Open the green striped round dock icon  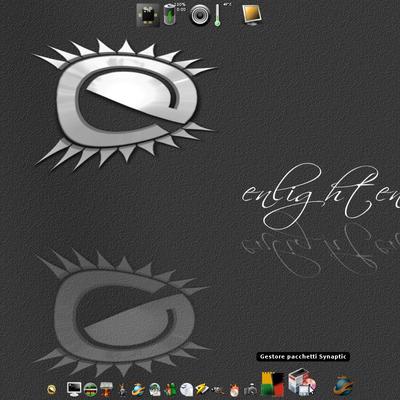[90, 389]
